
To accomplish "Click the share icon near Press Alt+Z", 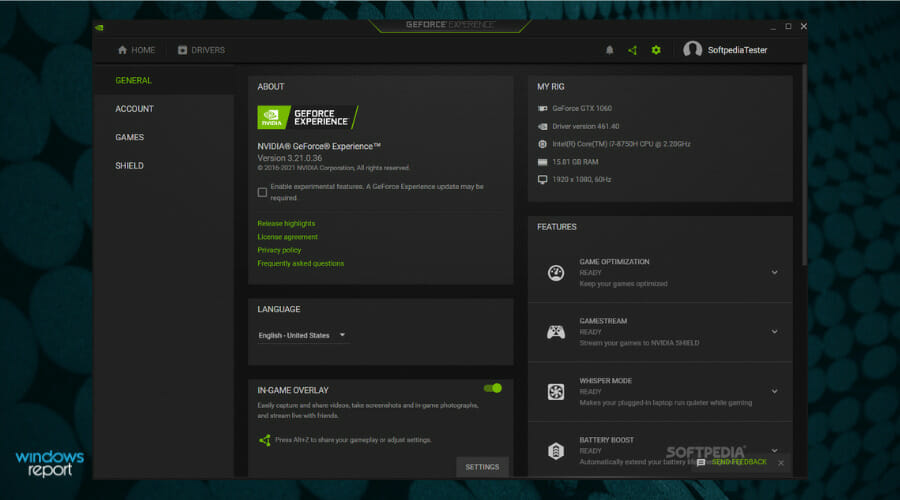I will (x=265, y=440).
